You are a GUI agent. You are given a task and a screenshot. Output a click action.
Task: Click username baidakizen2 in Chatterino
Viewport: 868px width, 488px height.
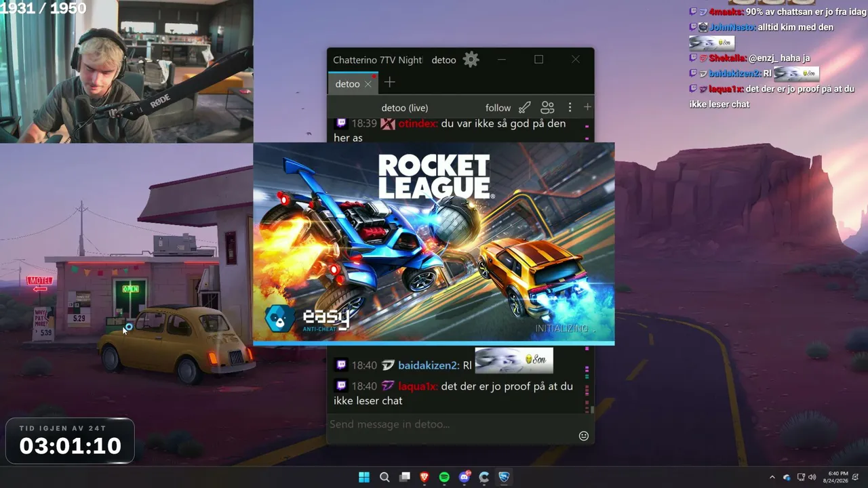428,365
